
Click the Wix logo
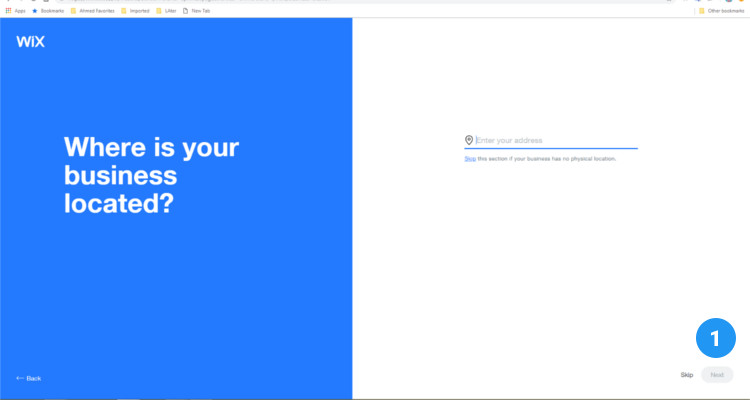tap(31, 42)
